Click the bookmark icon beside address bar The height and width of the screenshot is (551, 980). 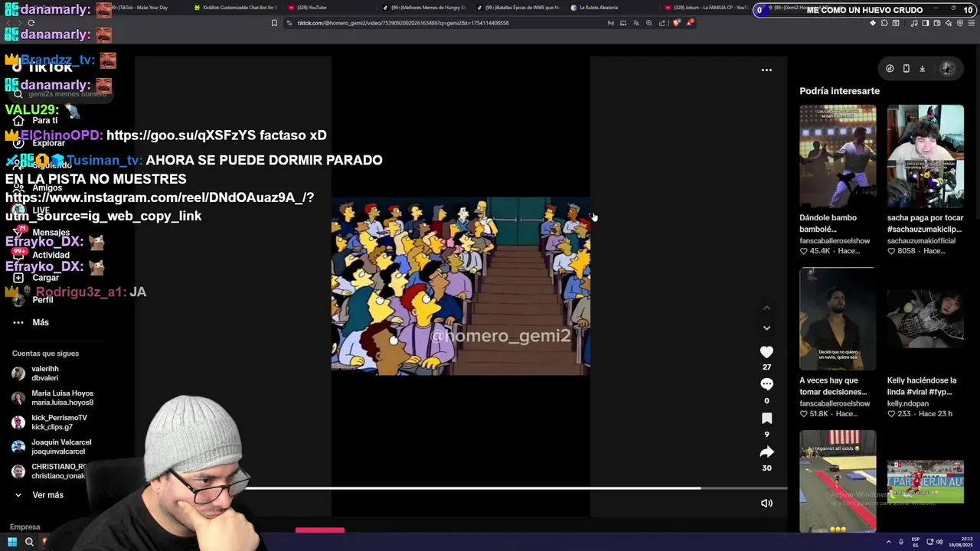pyautogui.click(x=274, y=23)
